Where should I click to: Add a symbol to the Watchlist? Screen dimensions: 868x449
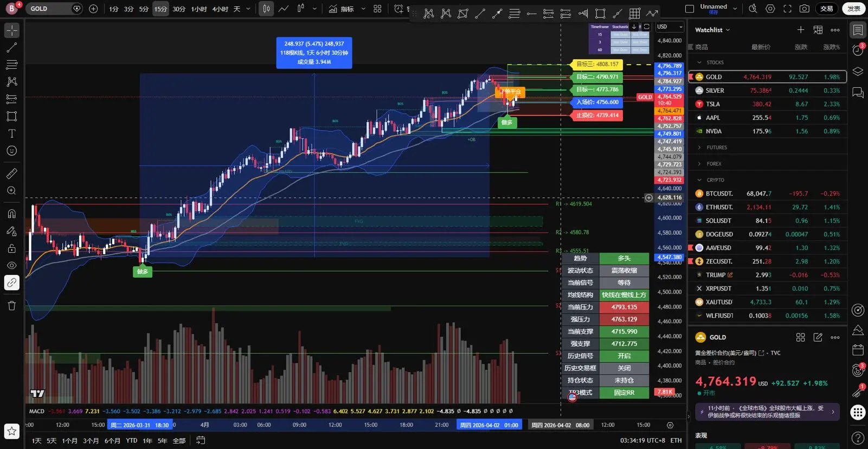[801, 30]
